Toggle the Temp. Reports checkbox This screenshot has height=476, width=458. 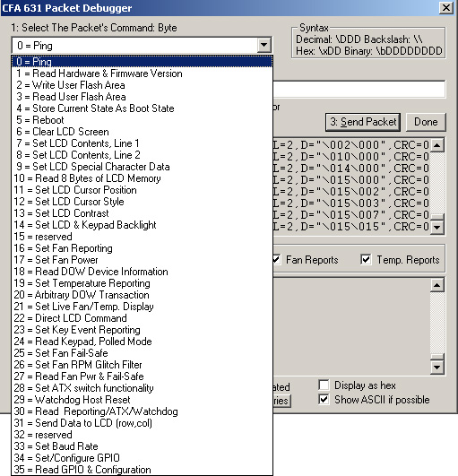click(x=366, y=260)
